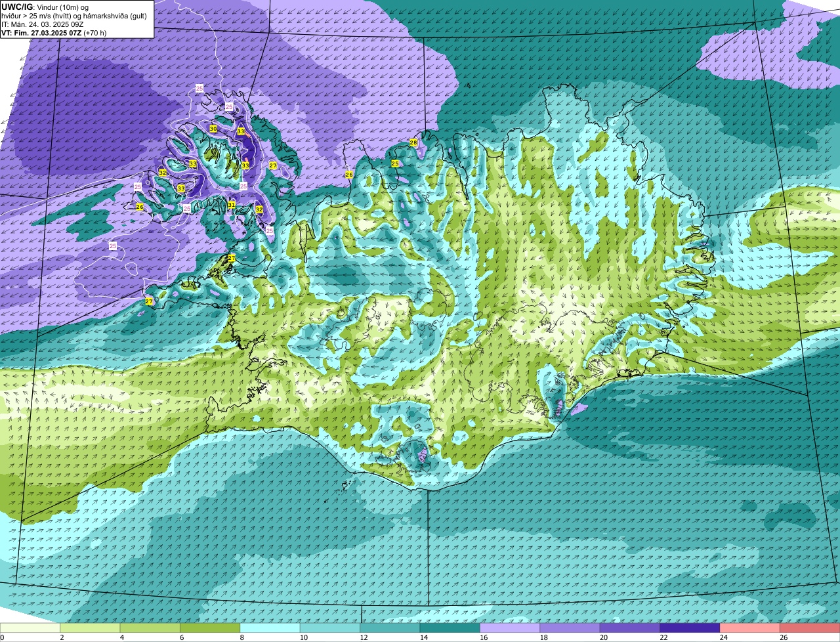Click the legend tick label 8
This screenshot has width=840, height=642.
point(241,637)
